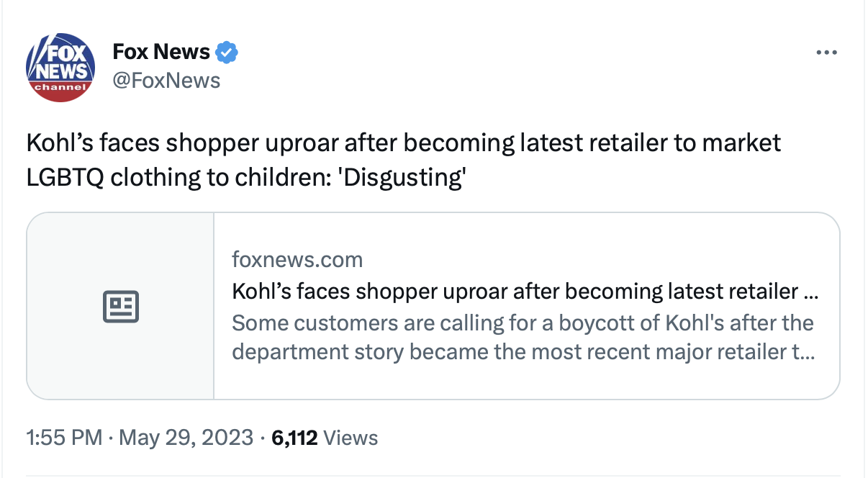The width and height of the screenshot is (868, 478).
Task: Select the gray thumbnail area of link preview
Action: tap(121, 306)
